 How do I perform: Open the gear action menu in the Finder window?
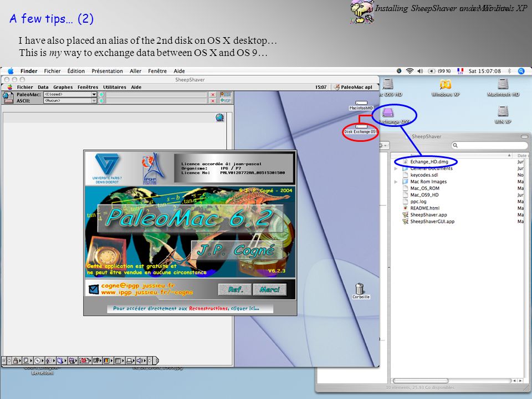point(383,145)
